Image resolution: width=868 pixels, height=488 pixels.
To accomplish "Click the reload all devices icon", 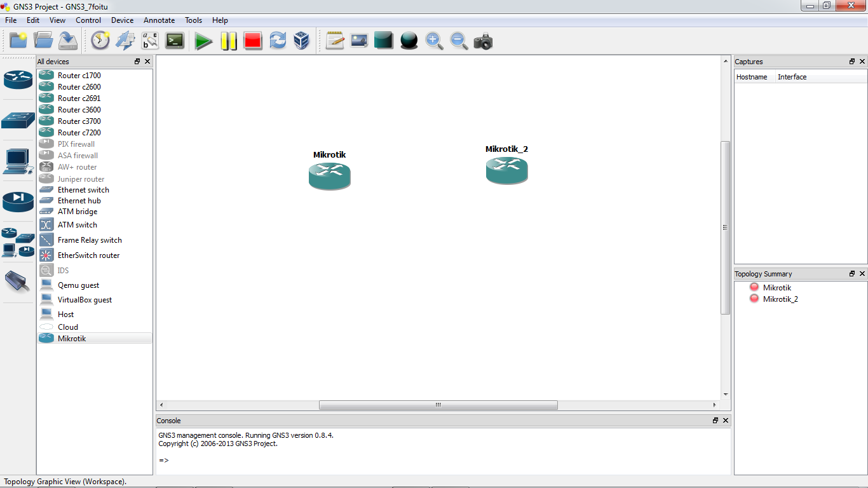I will click(x=278, y=41).
